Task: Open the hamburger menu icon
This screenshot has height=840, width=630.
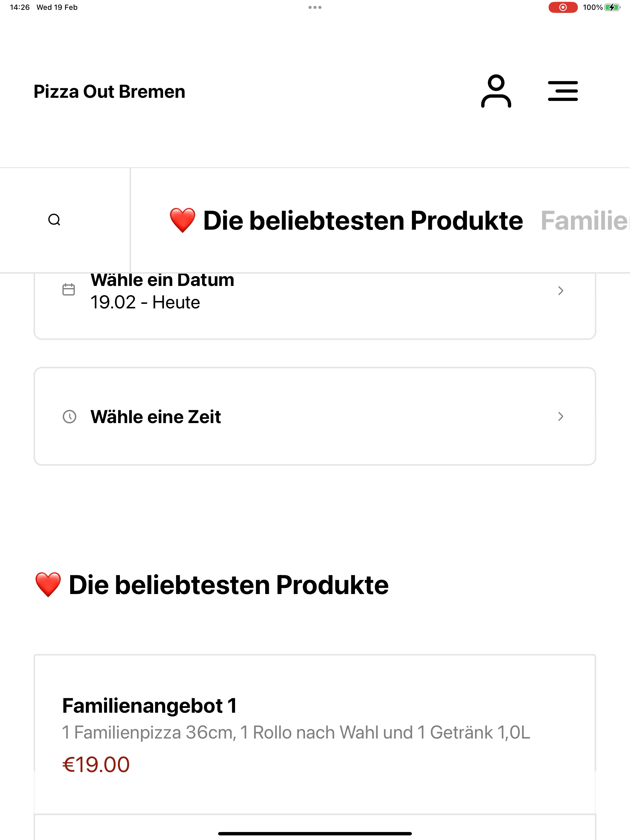Action: (x=563, y=91)
